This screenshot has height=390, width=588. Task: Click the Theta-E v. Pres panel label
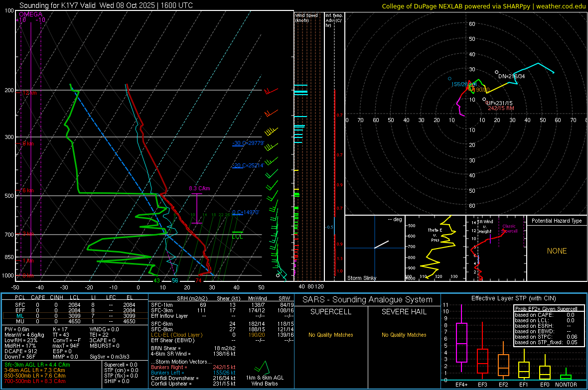pyautogui.click(x=435, y=235)
